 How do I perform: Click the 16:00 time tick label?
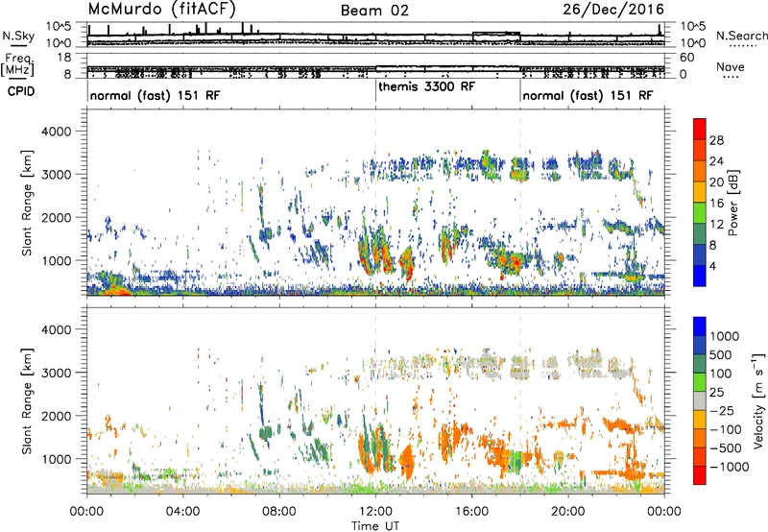tap(471, 512)
